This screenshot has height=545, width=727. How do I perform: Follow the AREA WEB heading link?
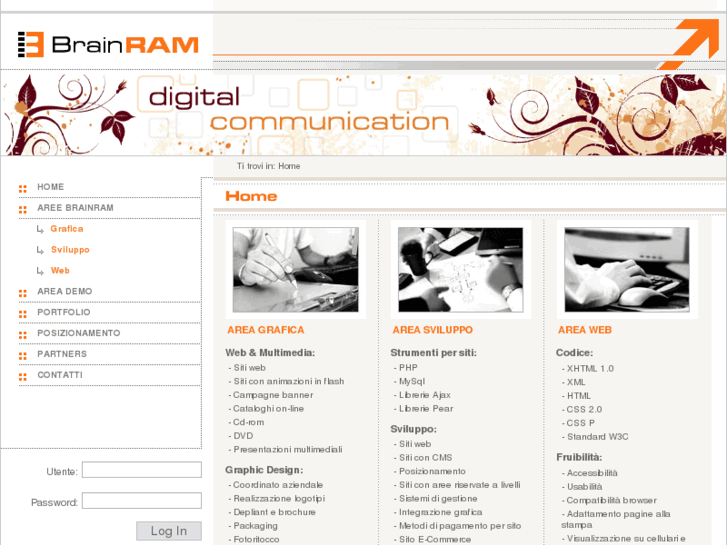(585, 330)
